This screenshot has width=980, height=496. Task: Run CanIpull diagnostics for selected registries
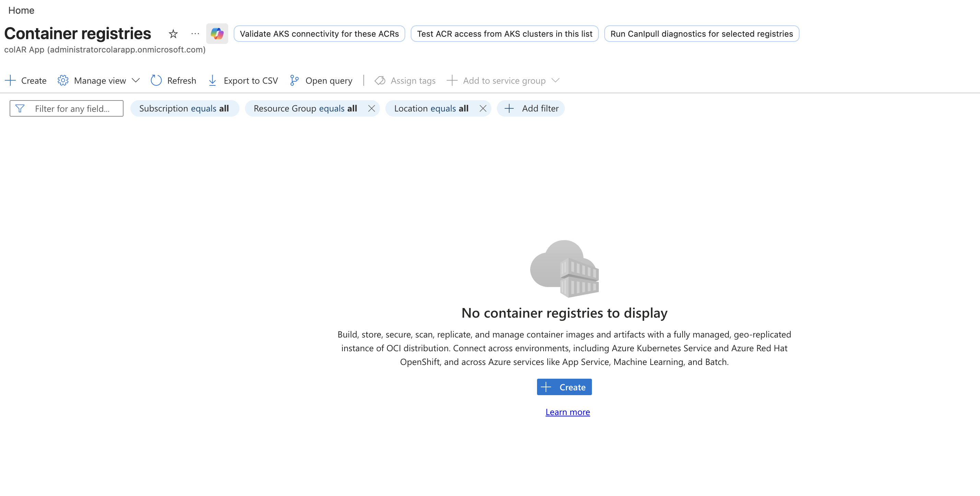tap(701, 34)
